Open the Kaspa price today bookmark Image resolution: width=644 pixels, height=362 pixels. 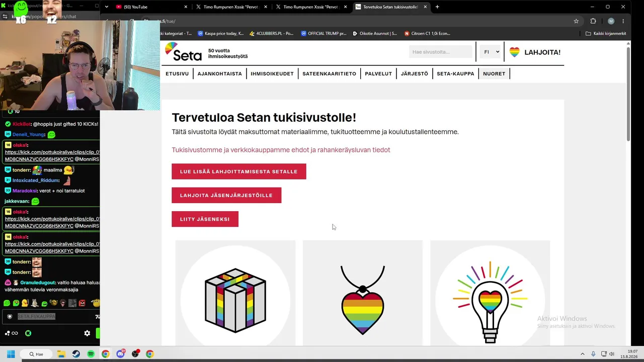pos(221,34)
